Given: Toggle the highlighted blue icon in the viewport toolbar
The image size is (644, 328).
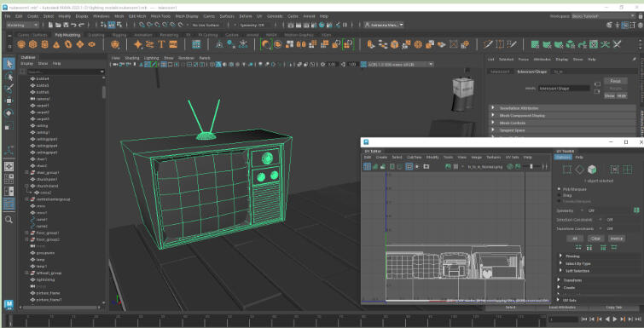Looking at the screenshot, I should (218, 65).
